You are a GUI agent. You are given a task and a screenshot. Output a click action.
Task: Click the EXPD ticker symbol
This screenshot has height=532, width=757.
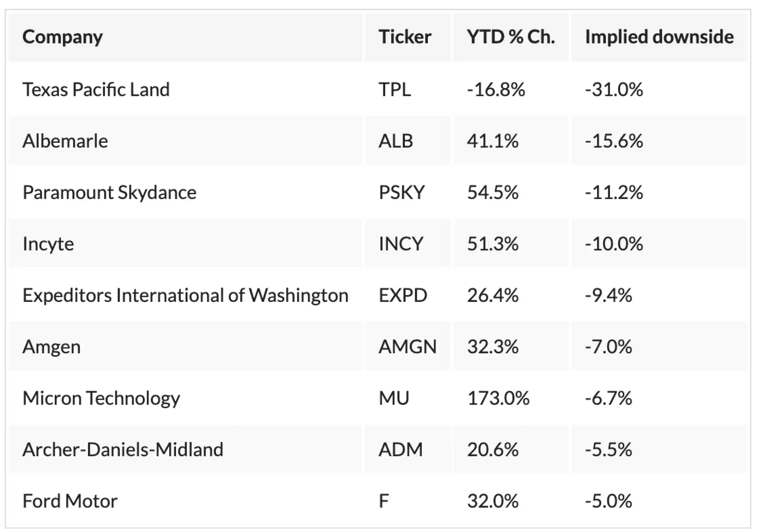coord(403,296)
